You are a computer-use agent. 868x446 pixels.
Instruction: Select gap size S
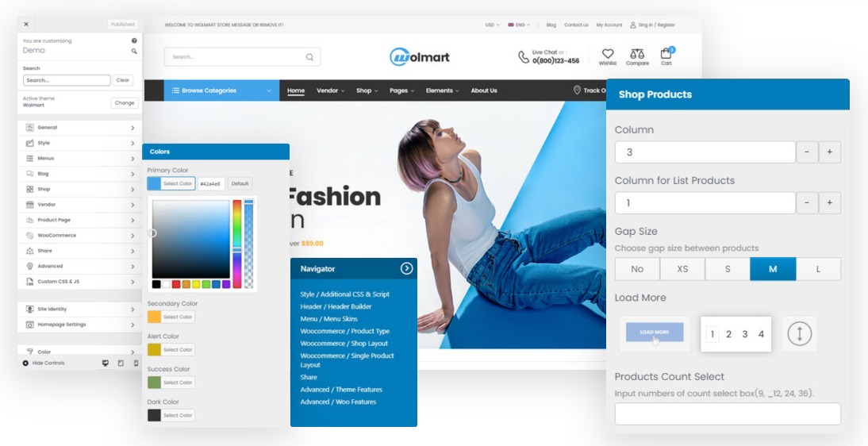coord(728,269)
